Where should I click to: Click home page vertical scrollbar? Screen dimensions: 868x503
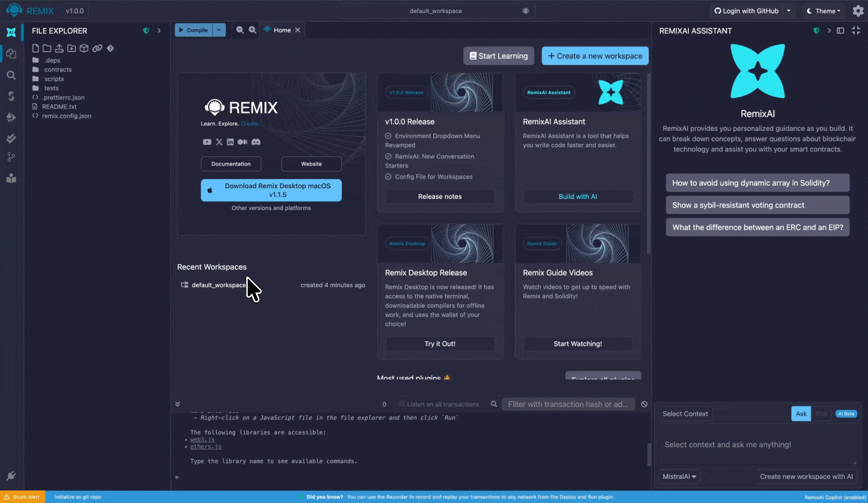(649, 163)
